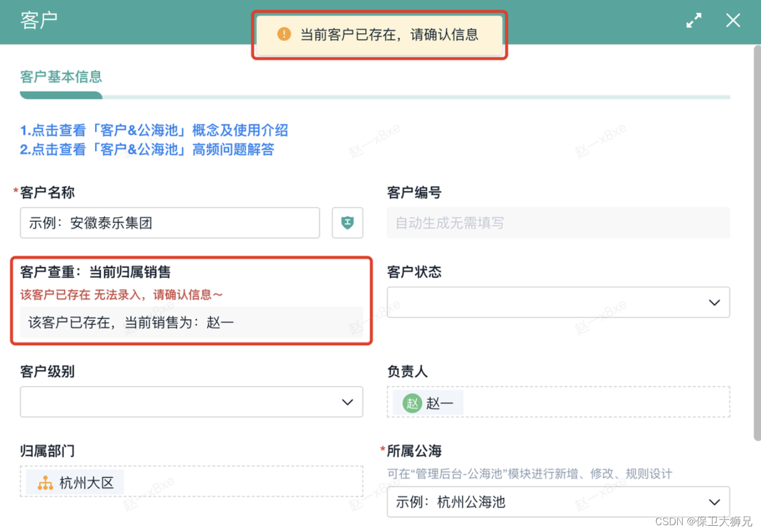Click text 该客户已存在，当前销售为：赵一
761x532 pixels.
click(131, 323)
